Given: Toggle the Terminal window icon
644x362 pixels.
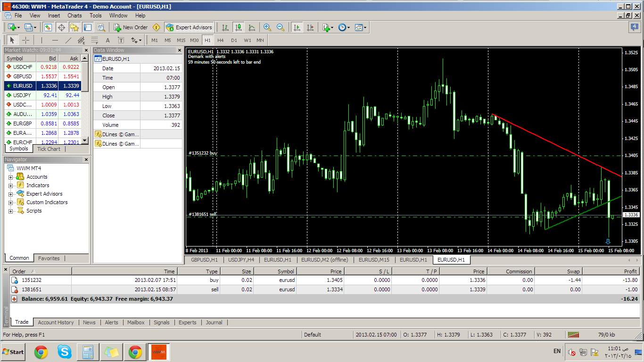Looking at the screenshot, I should [x=88, y=27].
